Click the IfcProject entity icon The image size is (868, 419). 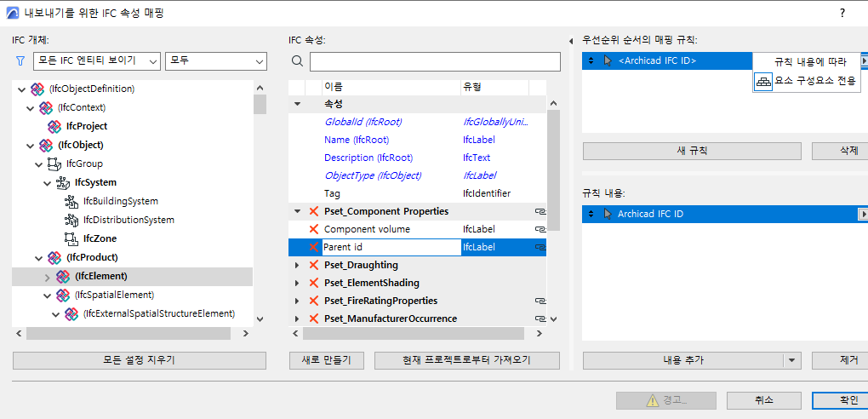click(54, 126)
